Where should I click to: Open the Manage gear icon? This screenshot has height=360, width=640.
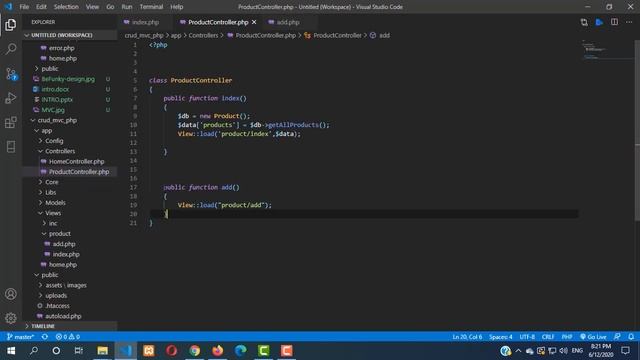click(x=11, y=318)
